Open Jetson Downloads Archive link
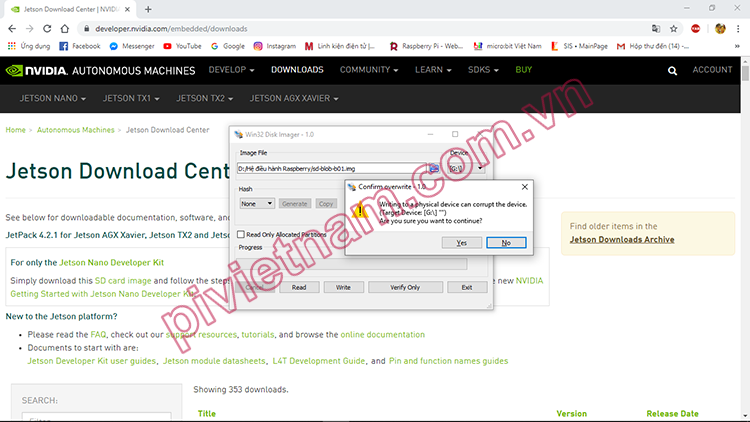 click(622, 240)
